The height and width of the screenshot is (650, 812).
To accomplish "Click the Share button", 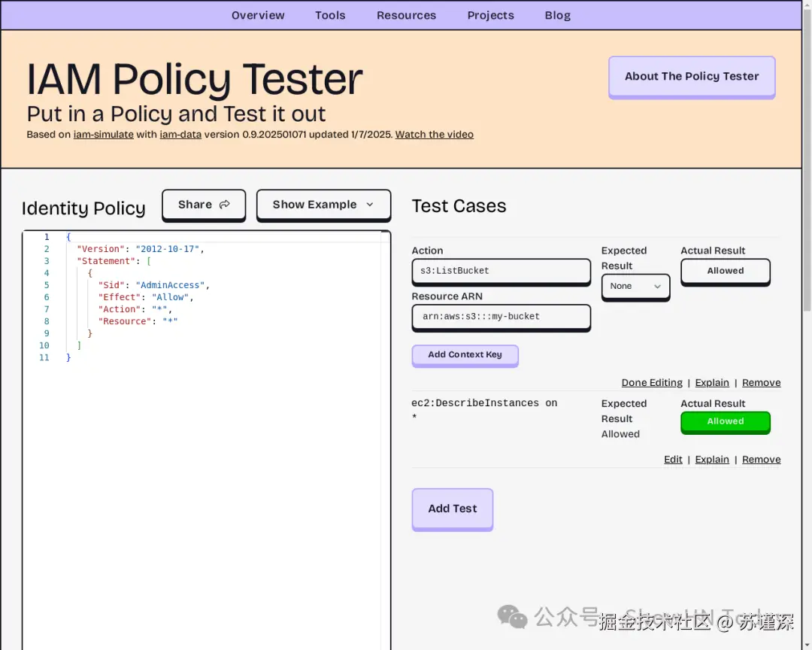I will [x=204, y=205].
